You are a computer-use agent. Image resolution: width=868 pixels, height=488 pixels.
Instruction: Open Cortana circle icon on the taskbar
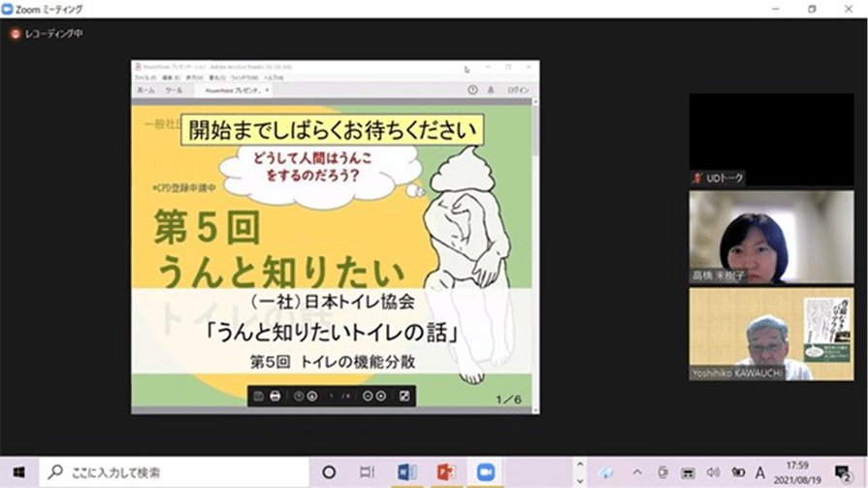329,472
